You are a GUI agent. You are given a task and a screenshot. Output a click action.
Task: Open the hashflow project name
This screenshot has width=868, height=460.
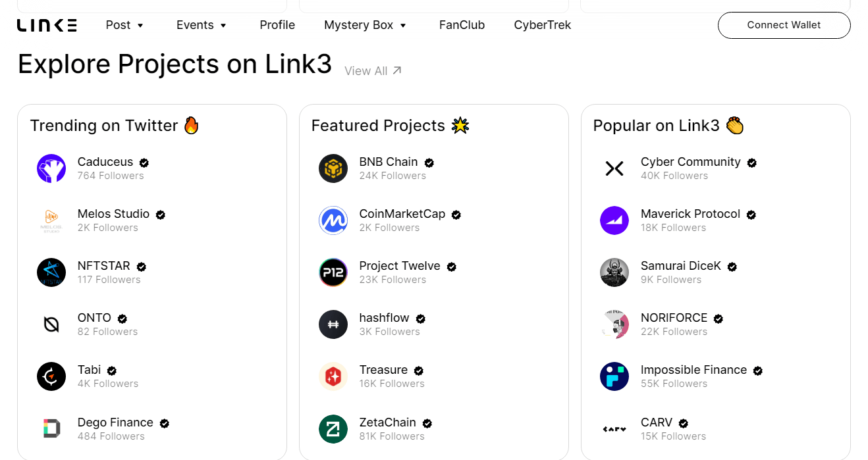click(384, 318)
